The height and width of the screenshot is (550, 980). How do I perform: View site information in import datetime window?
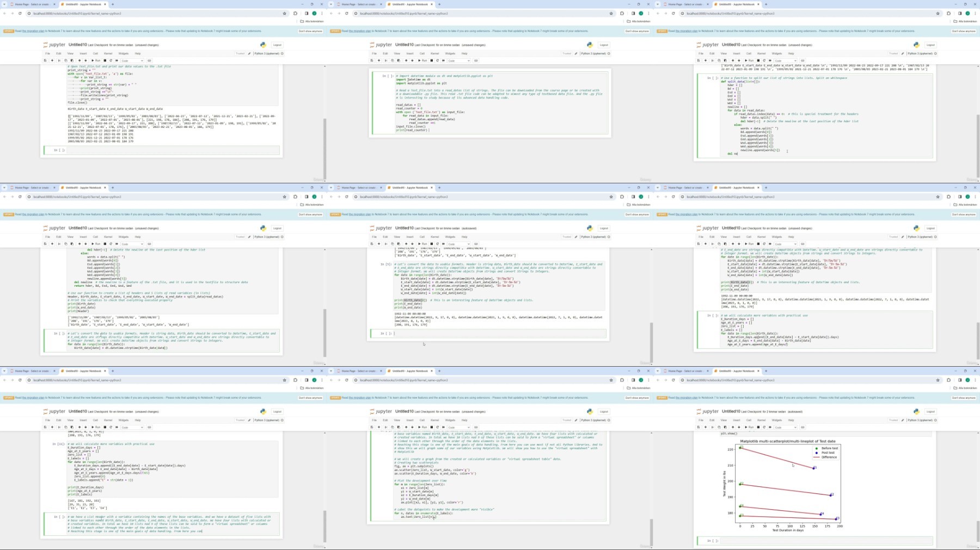(356, 13)
